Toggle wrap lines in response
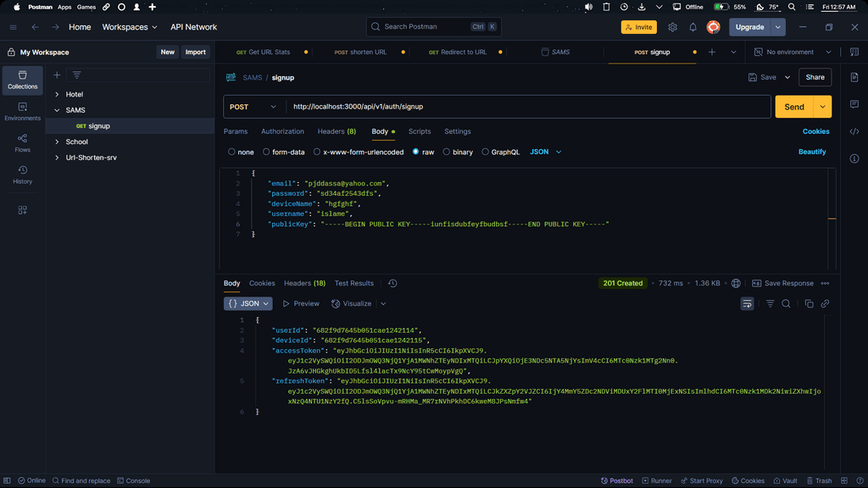 click(747, 304)
